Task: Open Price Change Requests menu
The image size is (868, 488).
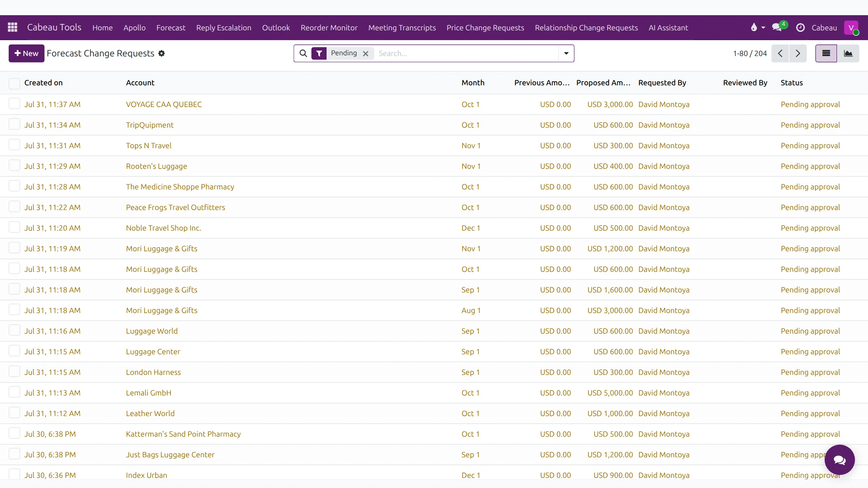Action: [x=485, y=27]
